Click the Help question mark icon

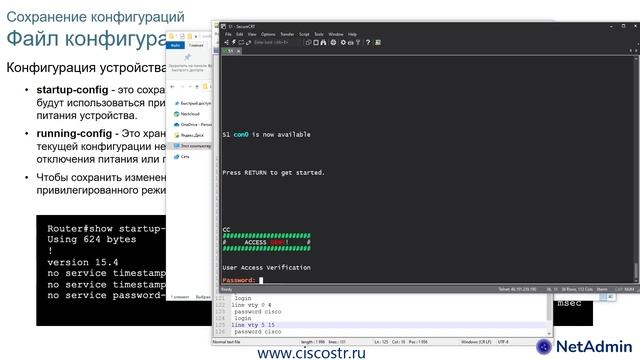(x=368, y=42)
